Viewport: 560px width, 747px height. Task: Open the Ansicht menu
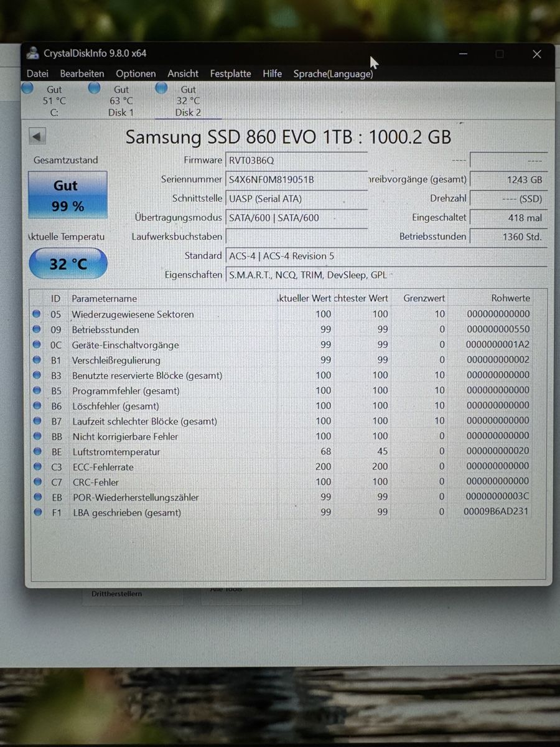click(x=183, y=73)
